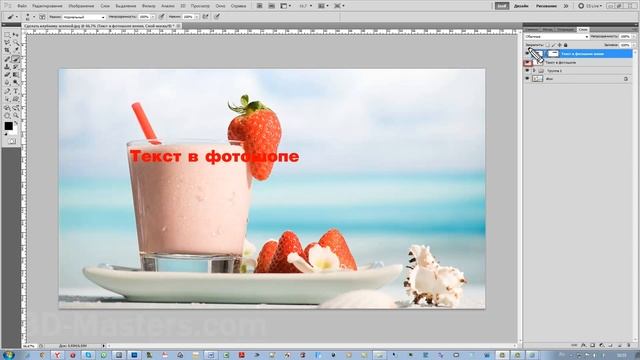Show more workspaces with double arrow

[566, 6]
